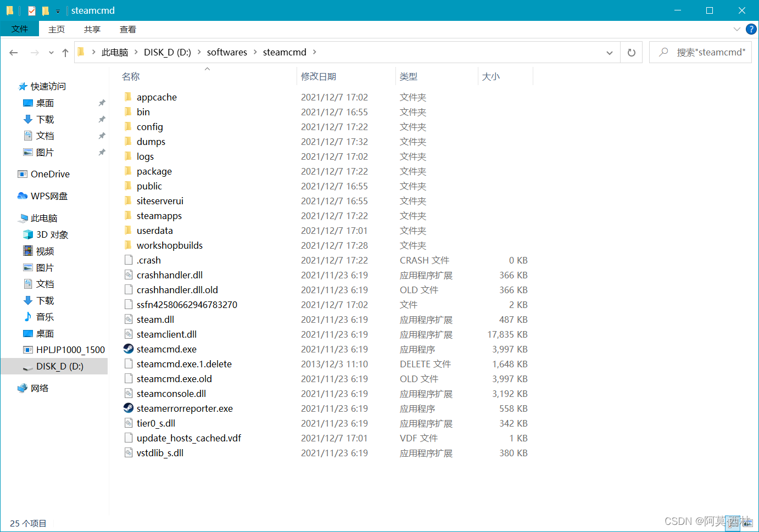Click the .crash file icon
The width and height of the screenshot is (759, 532).
[x=129, y=260]
